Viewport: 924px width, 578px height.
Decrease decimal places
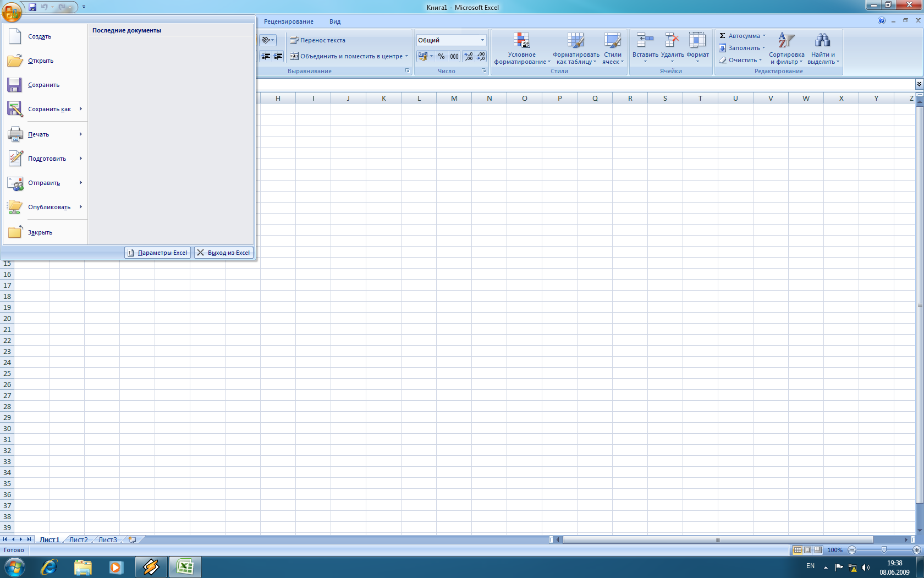coord(481,56)
